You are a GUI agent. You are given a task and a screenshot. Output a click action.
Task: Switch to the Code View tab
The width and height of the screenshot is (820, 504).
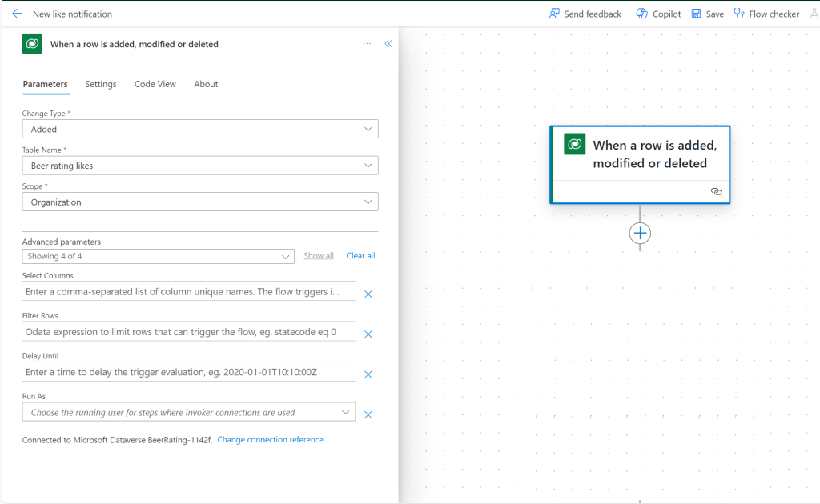[155, 84]
